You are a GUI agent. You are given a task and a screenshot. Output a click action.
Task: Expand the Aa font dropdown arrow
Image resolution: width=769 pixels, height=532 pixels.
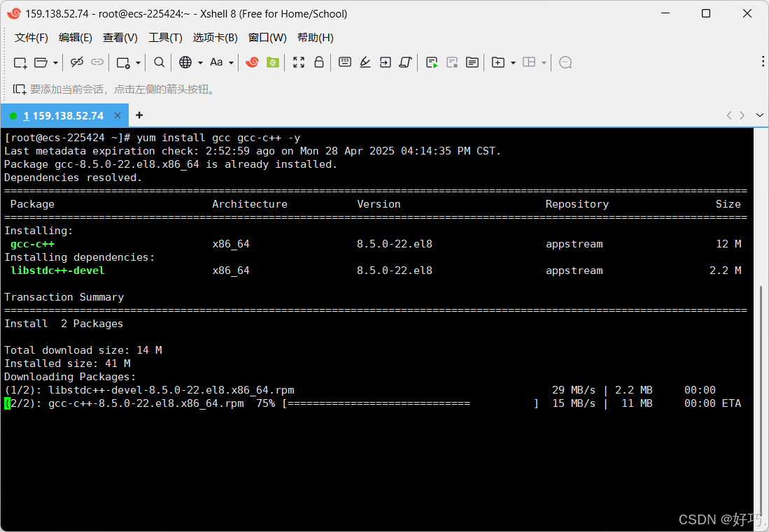tap(231, 63)
